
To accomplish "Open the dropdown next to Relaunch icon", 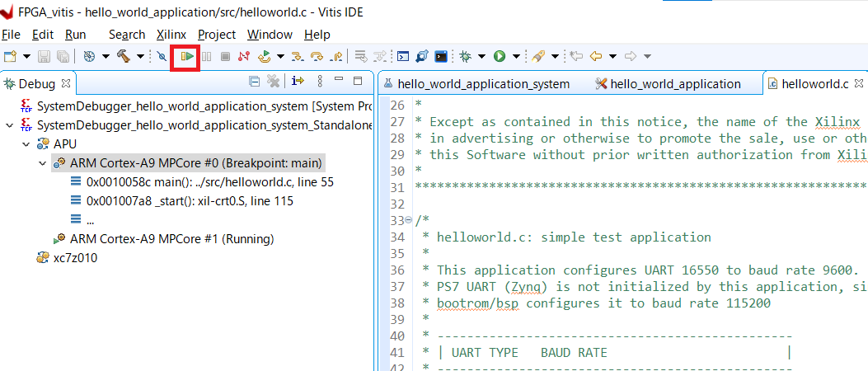I will point(280,57).
